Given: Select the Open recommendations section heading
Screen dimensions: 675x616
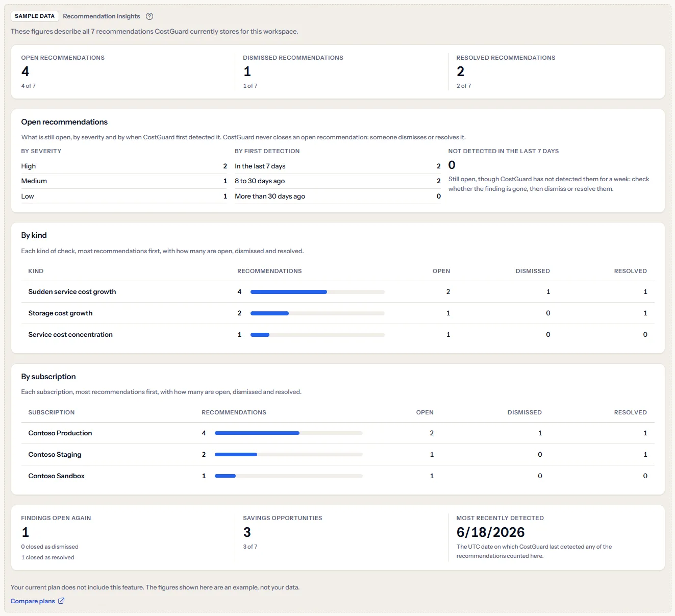Looking at the screenshot, I should (x=64, y=122).
